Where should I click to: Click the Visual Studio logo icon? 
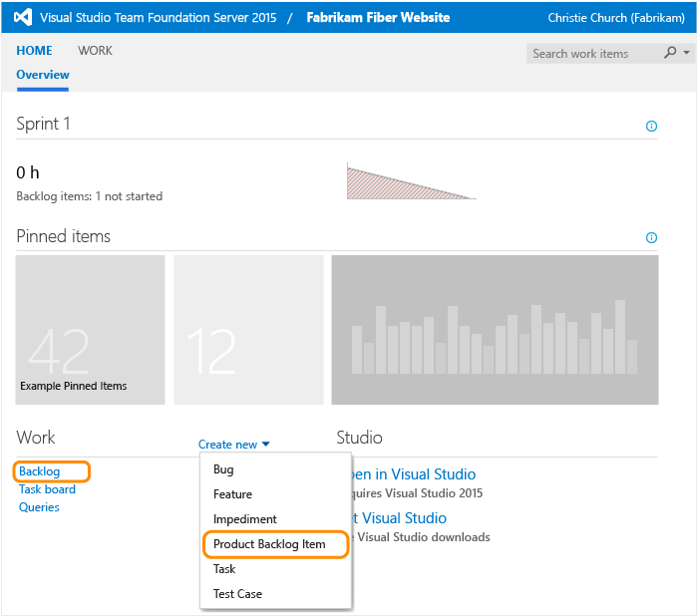[23, 17]
